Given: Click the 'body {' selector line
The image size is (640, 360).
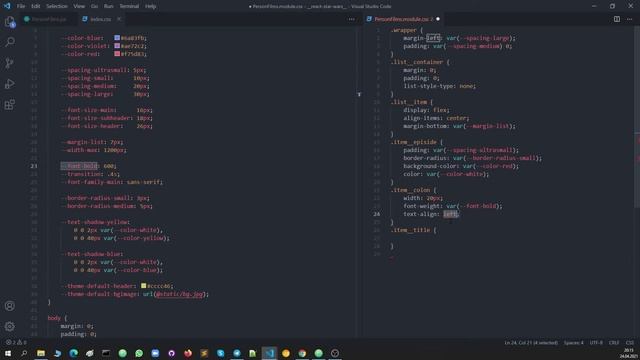Looking at the screenshot, I should coord(57,318).
